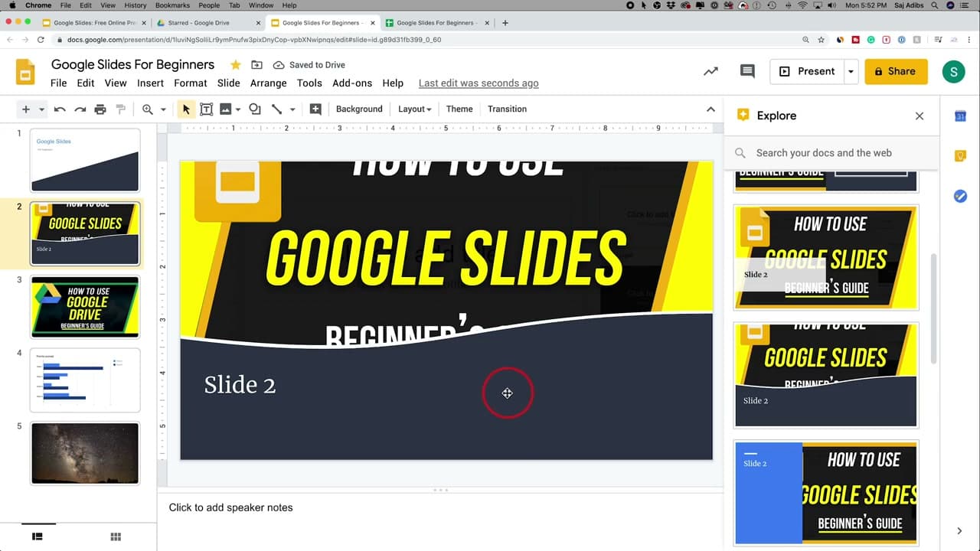
Task: Open the new slide layout dropdown arrow
Action: [x=41, y=109]
